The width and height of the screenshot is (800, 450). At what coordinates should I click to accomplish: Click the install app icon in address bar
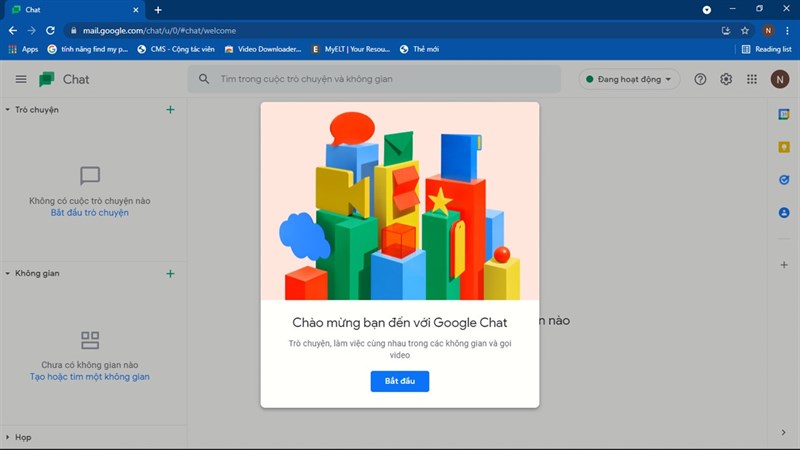point(726,31)
